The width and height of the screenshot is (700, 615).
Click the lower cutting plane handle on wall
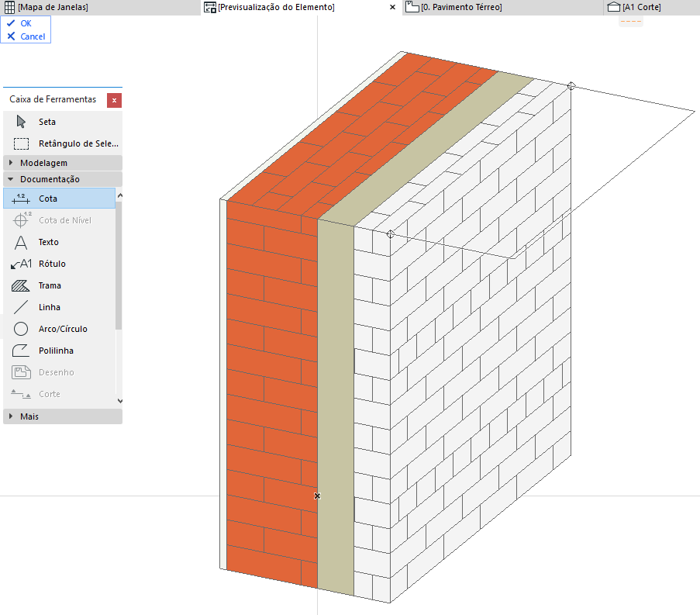[390, 234]
